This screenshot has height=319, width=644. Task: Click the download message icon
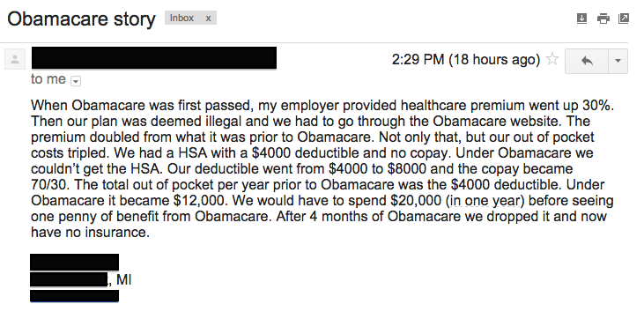click(x=581, y=19)
